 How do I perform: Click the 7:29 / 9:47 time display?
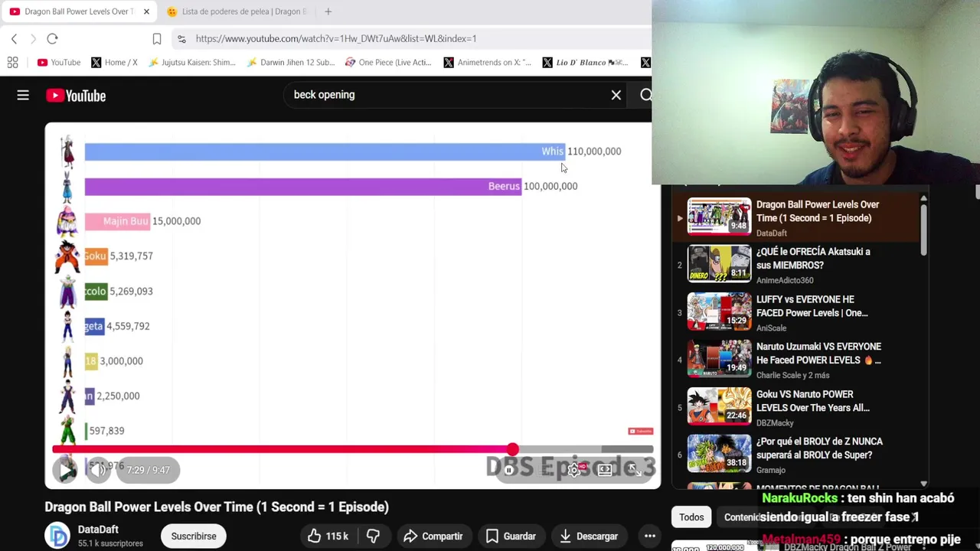click(x=149, y=470)
